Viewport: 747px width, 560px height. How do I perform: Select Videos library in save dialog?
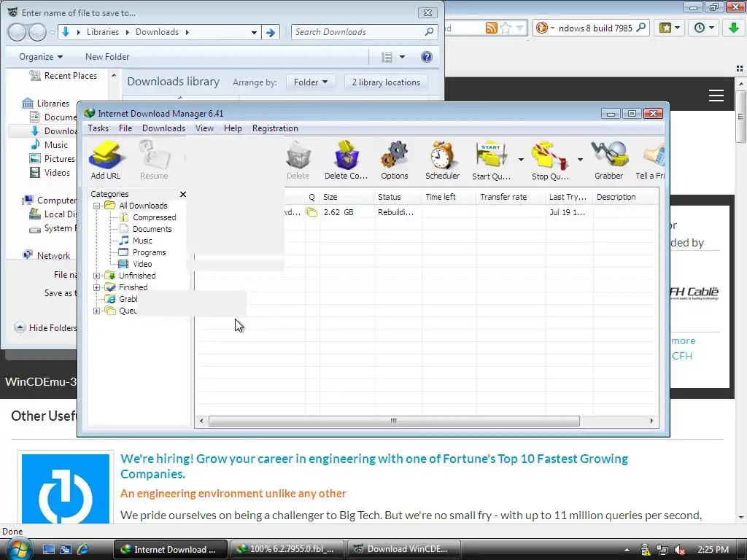[50, 172]
